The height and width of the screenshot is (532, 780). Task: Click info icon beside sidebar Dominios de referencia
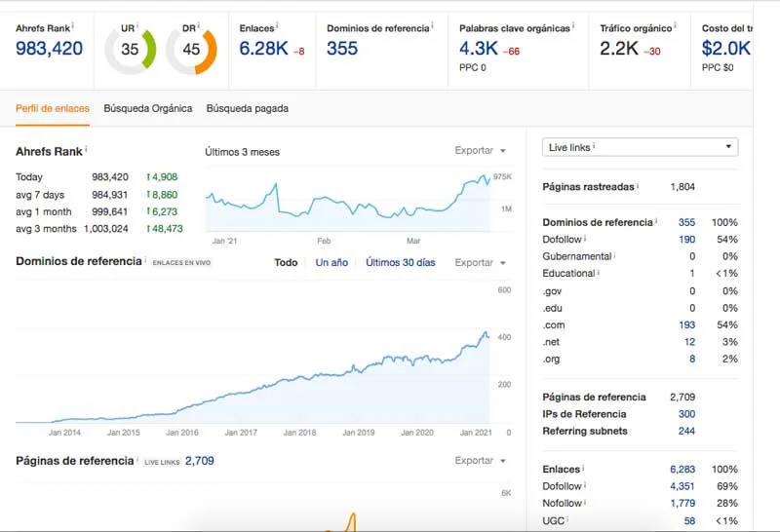click(656, 220)
